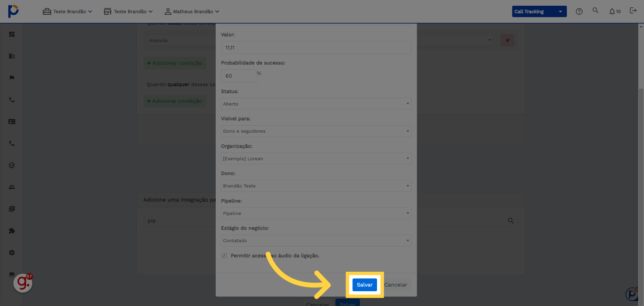Screen dimensions: 644x306
Task: Open the Estágio do negócio dropdown
Action: click(316, 241)
